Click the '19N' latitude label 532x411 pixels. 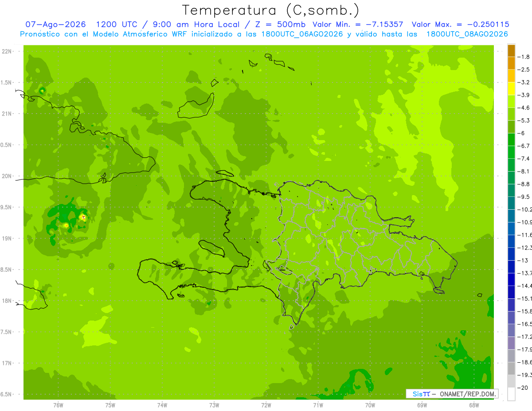(7, 239)
